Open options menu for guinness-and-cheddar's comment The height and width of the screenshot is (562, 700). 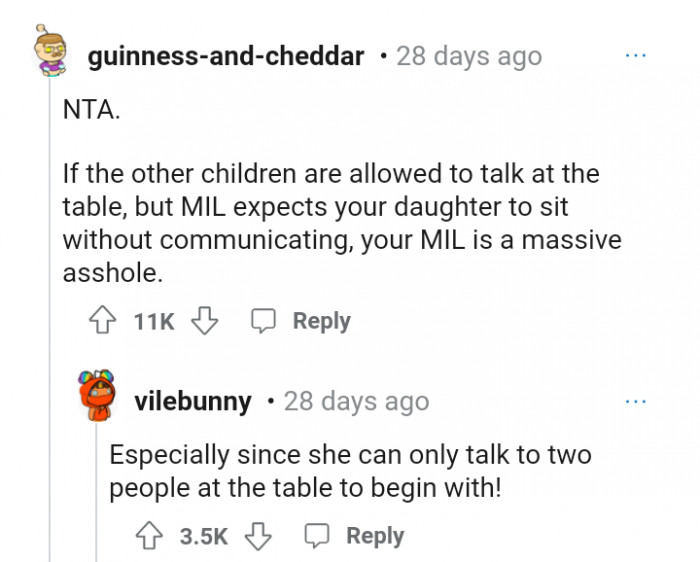point(635,56)
